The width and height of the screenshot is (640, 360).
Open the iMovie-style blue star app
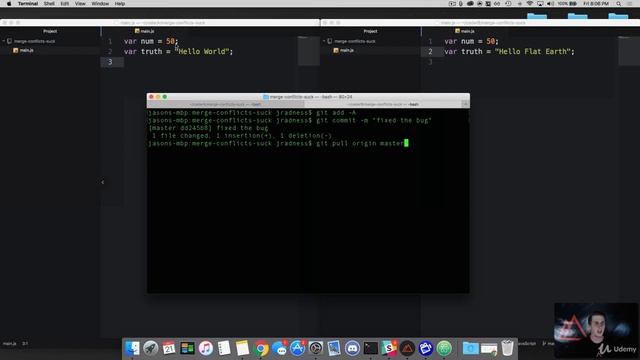tap(426, 348)
